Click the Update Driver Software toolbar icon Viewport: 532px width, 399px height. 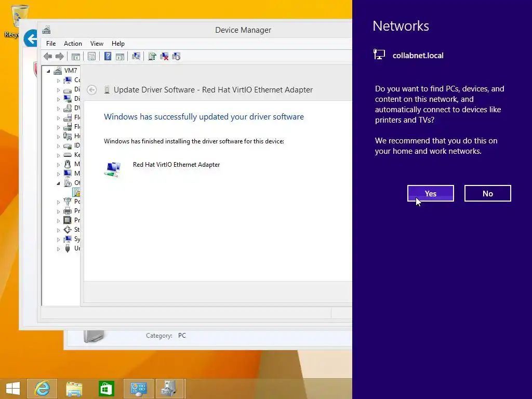pos(152,56)
